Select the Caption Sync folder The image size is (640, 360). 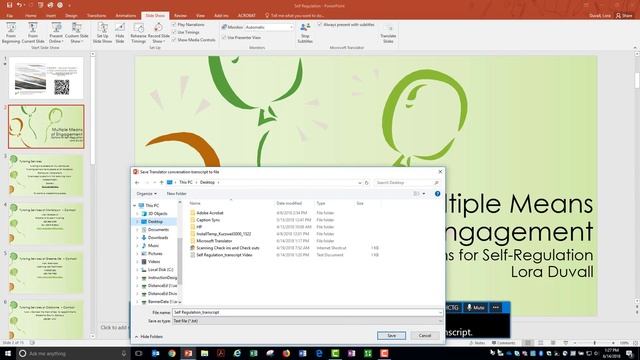208,220
